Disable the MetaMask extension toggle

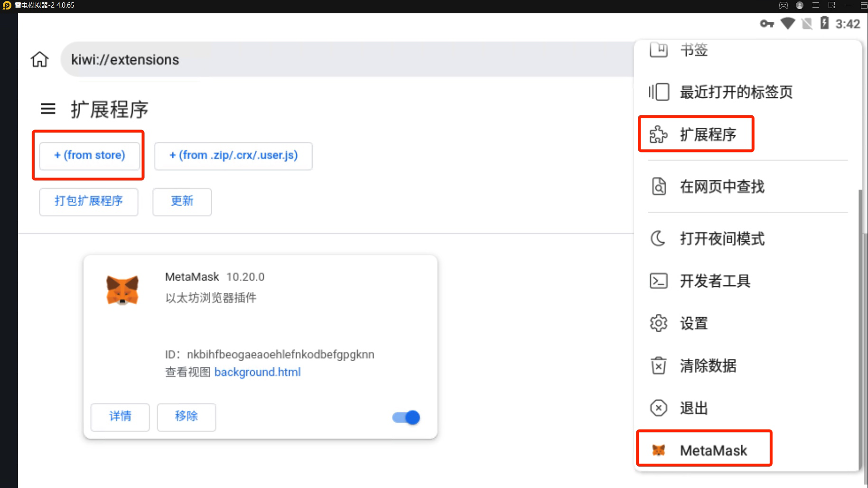click(x=406, y=417)
